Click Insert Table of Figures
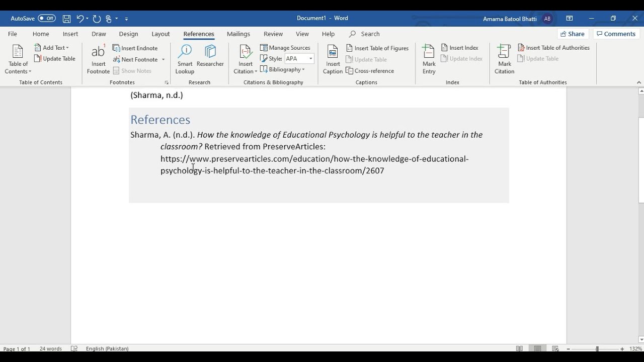Image resolution: width=644 pixels, height=362 pixels. point(377,48)
